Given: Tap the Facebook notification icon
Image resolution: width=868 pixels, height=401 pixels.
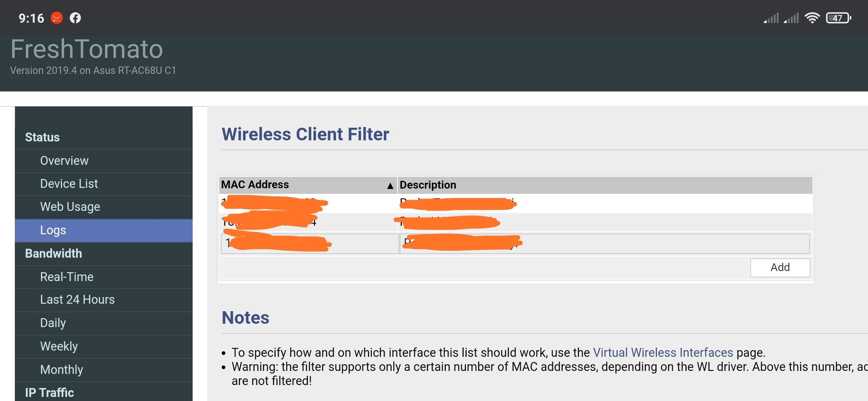Looking at the screenshot, I should [75, 18].
